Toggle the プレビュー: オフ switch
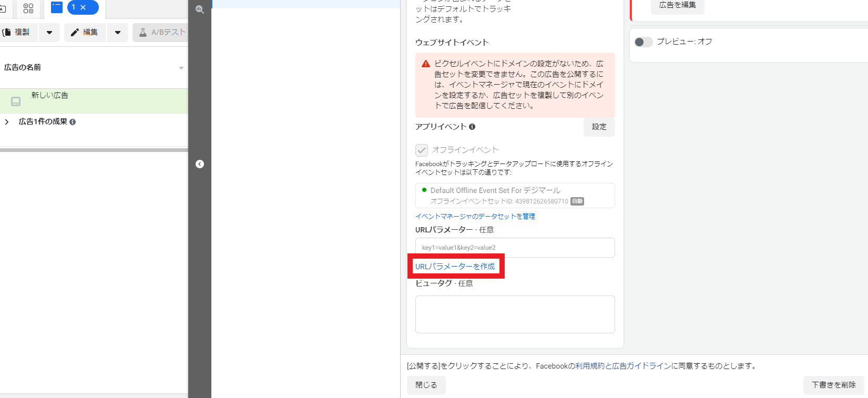 pos(644,42)
